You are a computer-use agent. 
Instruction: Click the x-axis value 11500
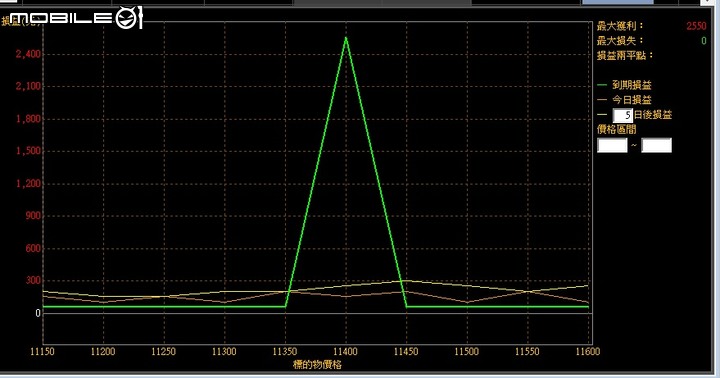click(x=467, y=351)
